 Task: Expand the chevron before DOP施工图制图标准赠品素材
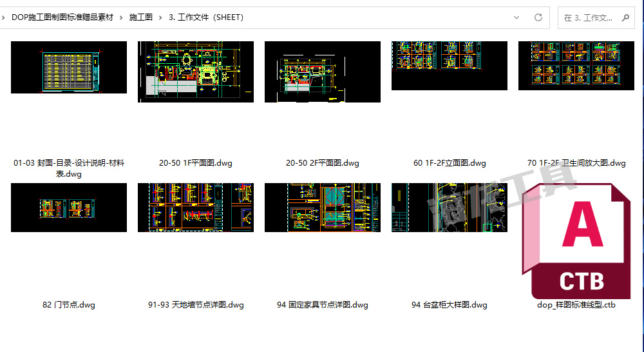(4, 17)
